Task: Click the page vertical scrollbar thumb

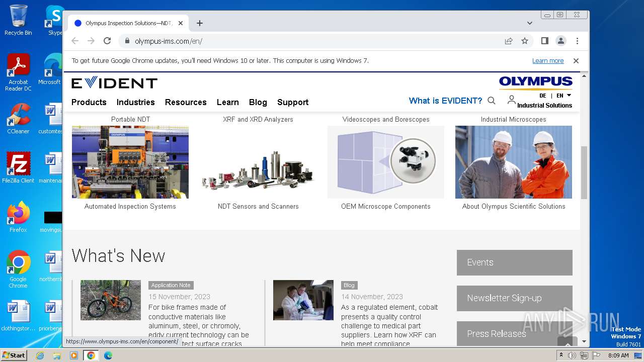Action: tap(584, 172)
